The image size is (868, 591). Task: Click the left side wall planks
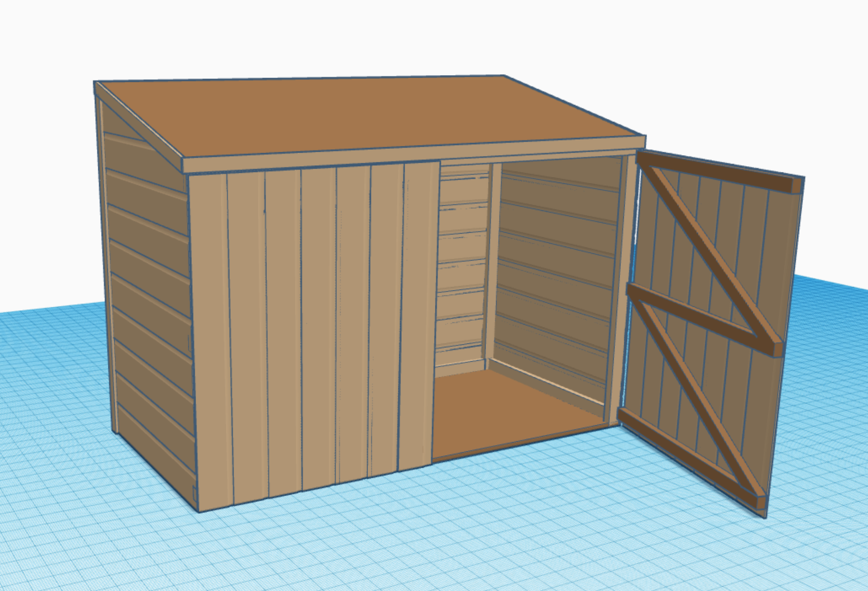pos(145,289)
